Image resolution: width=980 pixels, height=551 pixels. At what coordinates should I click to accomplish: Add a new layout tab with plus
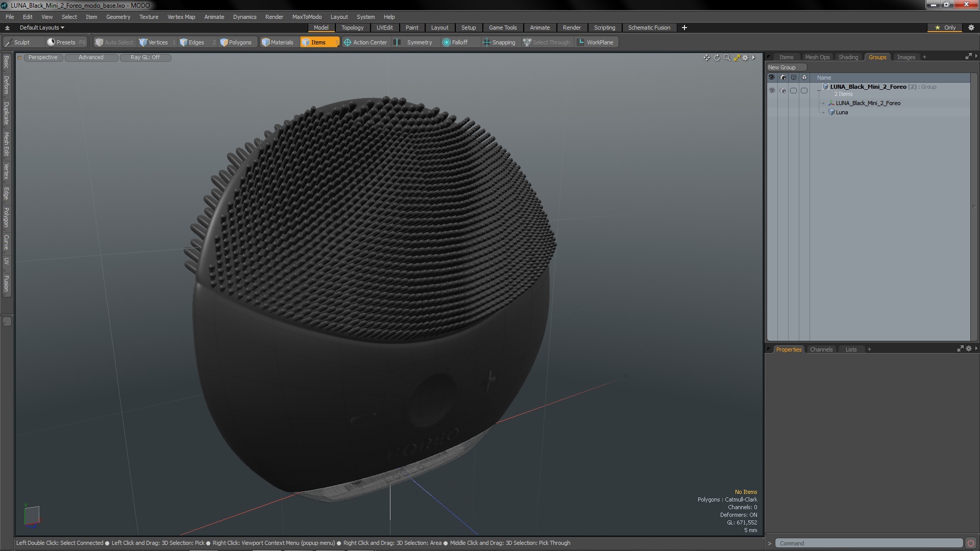tap(684, 28)
